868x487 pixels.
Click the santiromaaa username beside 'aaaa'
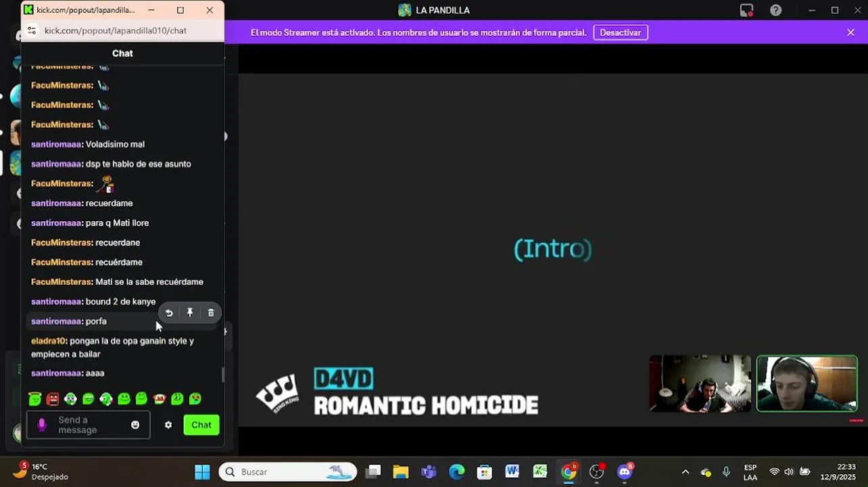57,373
